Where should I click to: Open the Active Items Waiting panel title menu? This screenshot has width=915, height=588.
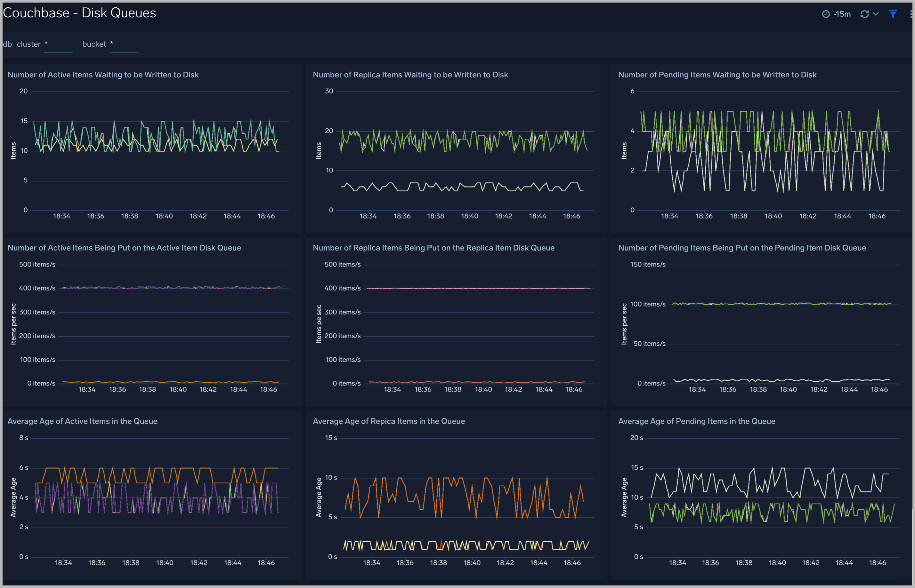pos(103,75)
